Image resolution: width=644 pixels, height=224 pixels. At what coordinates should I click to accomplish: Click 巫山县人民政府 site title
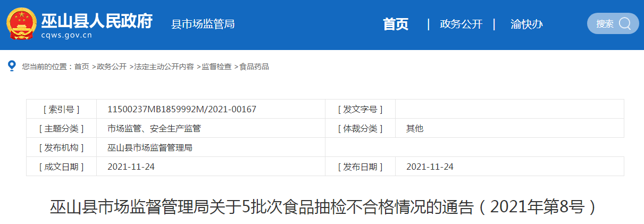click(97, 21)
